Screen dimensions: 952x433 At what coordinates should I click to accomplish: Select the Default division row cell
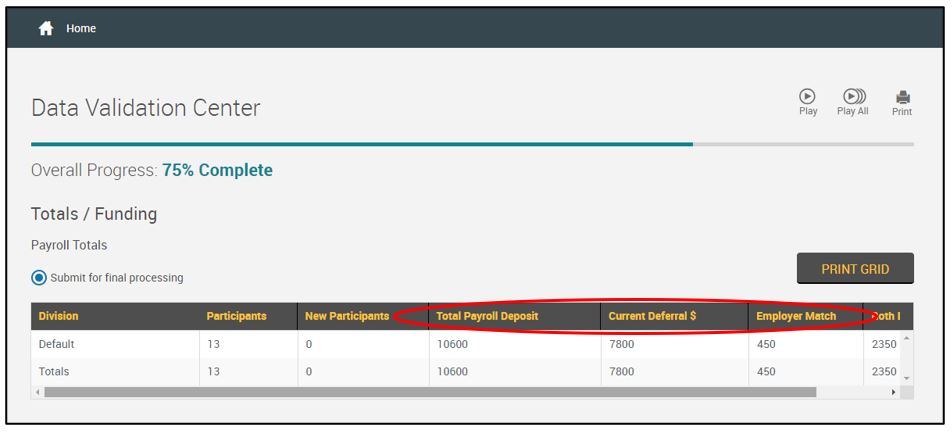click(57, 344)
